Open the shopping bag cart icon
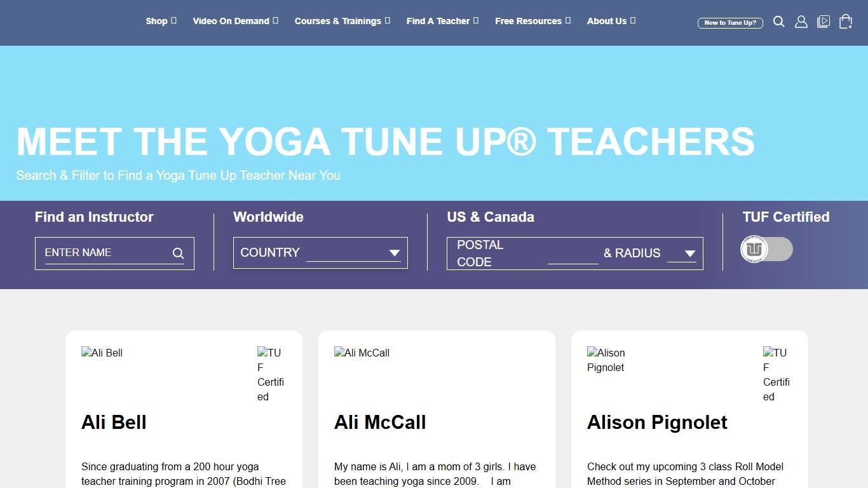 pos(845,22)
